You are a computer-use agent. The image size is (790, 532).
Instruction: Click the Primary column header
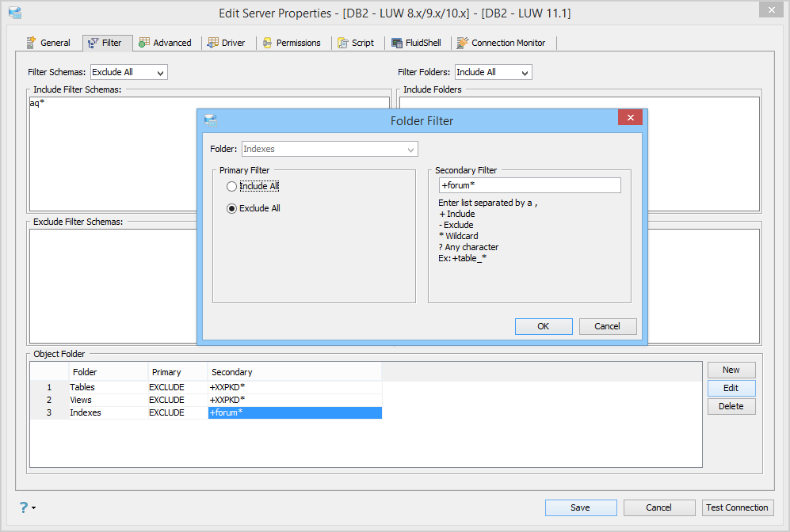click(x=177, y=372)
